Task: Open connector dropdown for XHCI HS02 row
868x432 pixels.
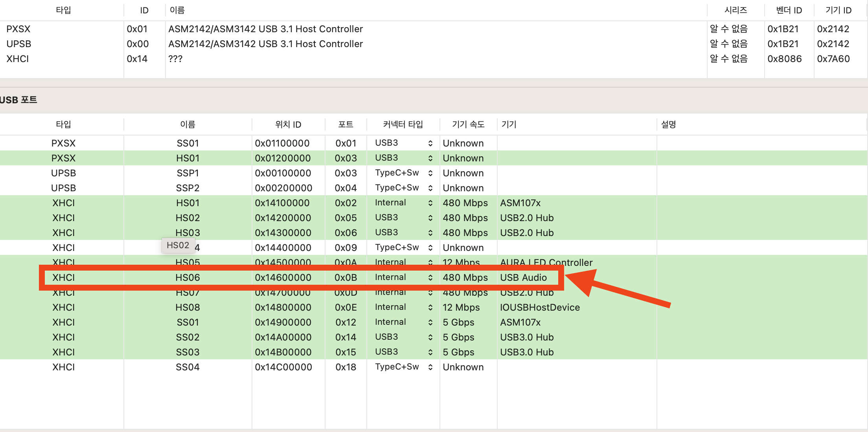Action: 403,218
